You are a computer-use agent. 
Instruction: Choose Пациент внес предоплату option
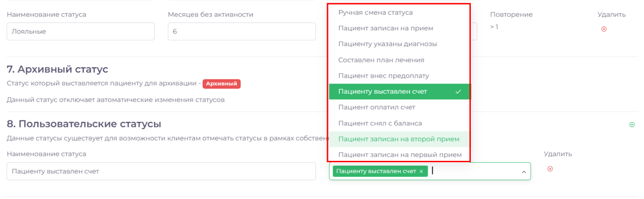pyautogui.click(x=399, y=75)
